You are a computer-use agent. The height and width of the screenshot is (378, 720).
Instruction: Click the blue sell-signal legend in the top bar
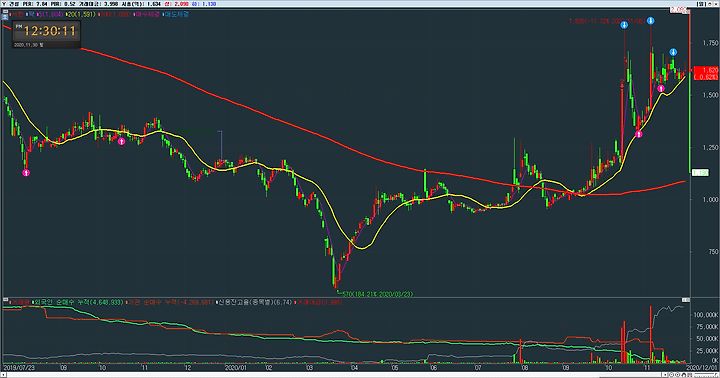pyautogui.click(x=177, y=15)
